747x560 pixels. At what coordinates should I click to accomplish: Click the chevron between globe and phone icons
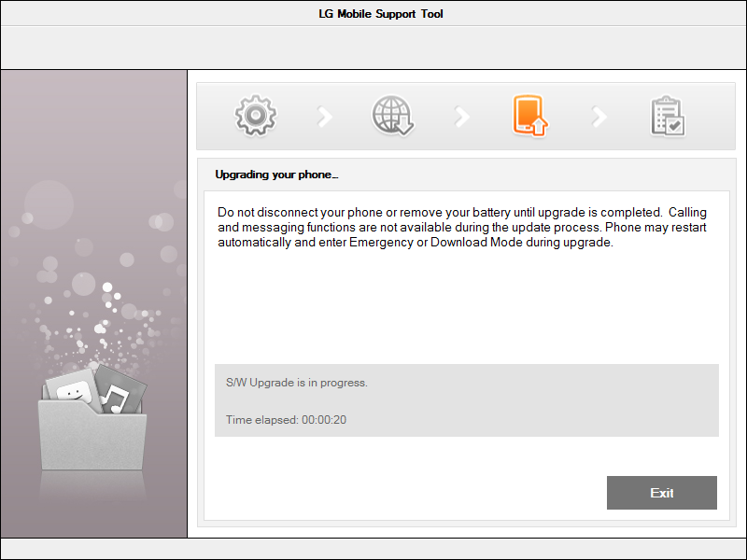coord(461,117)
